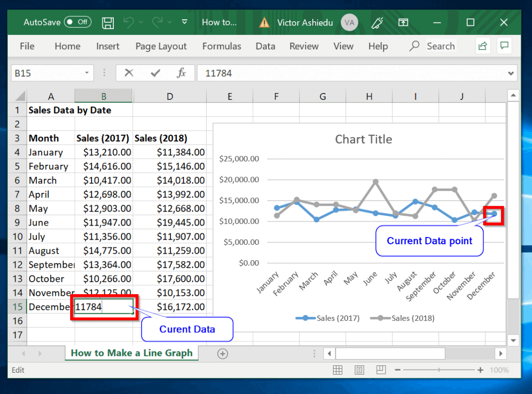Open the Review tab
The width and height of the screenshot is (532, 394).
tap(303, 46)
